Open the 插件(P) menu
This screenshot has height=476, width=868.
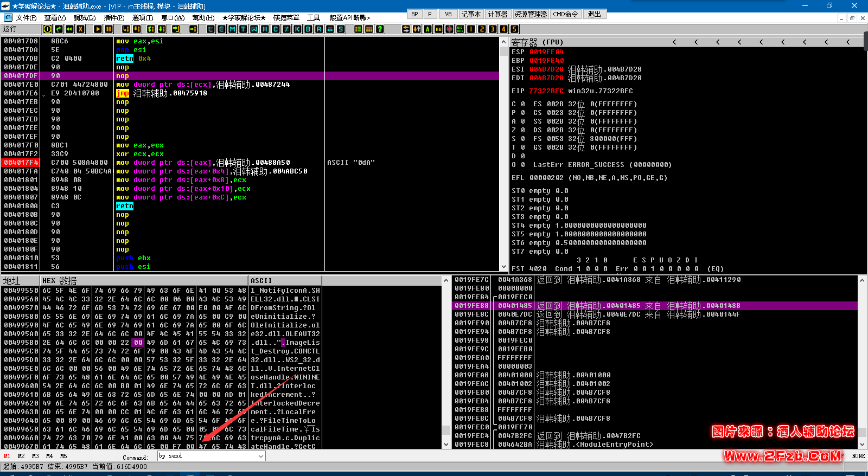click(114, 18)
